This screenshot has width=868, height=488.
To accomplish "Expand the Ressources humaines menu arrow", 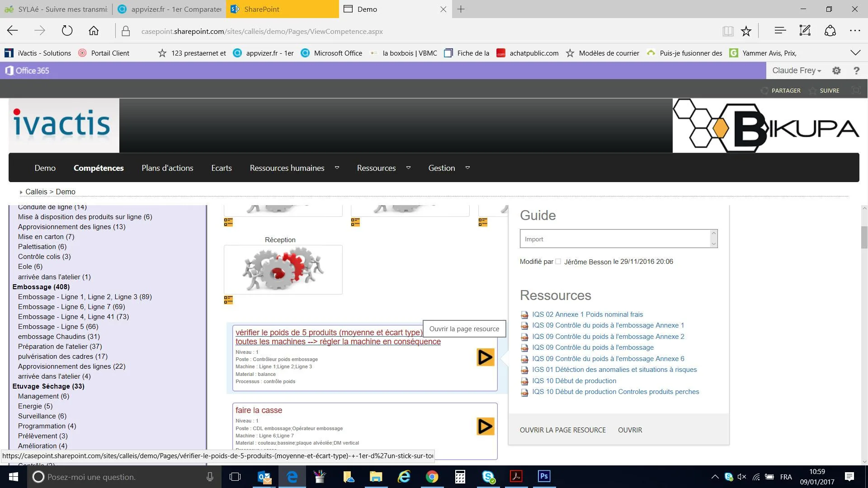I will (337, 168).
